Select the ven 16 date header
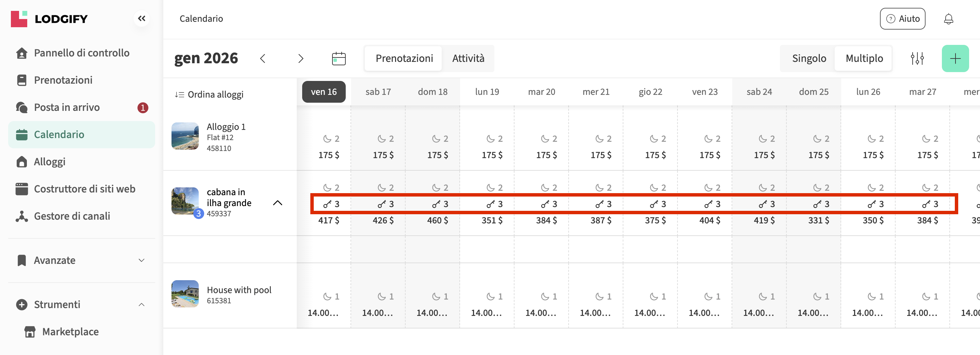 click(x=323, y=92)
